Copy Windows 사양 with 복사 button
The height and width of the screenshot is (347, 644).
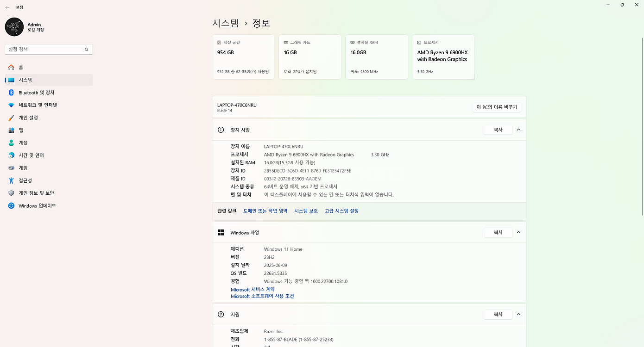click(498, 232)
